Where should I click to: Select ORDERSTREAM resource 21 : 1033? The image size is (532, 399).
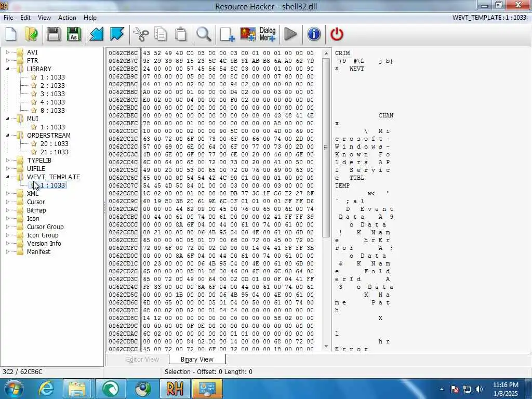coord(54,152)
